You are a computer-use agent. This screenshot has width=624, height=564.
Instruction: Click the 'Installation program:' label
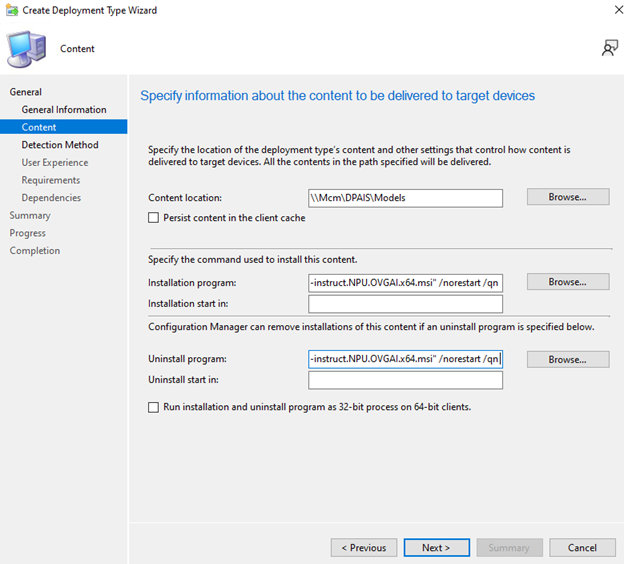click(192, 283)
